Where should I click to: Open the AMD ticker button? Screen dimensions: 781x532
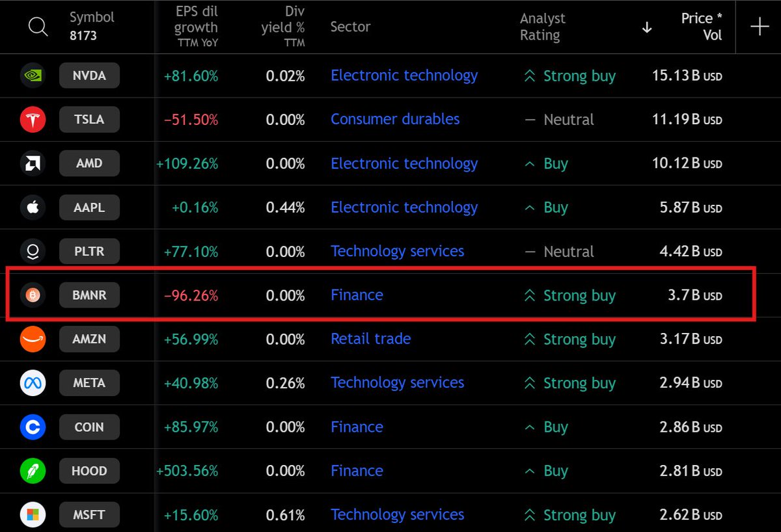point(89,163)
